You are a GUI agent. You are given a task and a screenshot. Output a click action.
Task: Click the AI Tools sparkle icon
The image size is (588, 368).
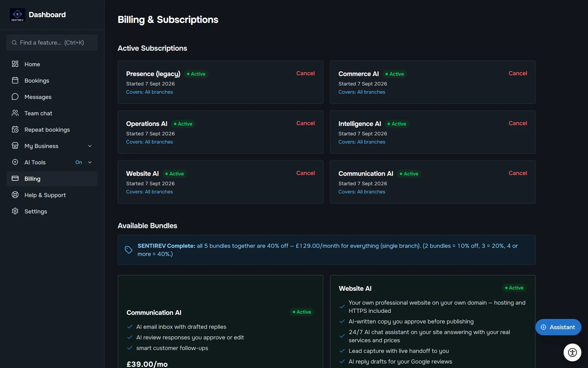(15, 162)
